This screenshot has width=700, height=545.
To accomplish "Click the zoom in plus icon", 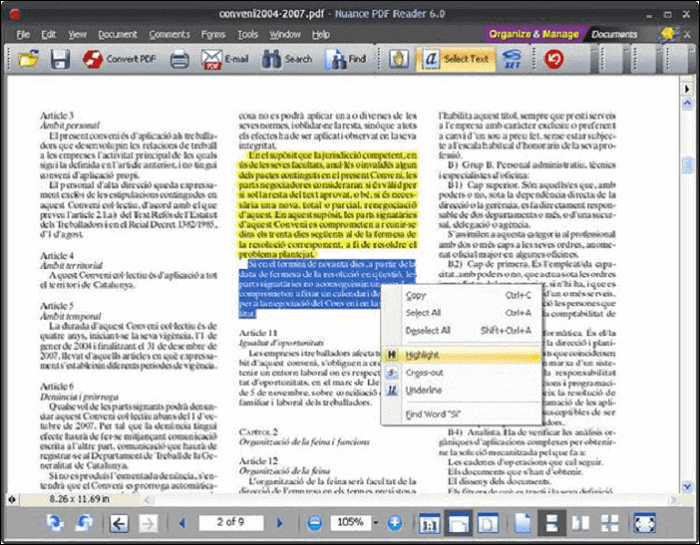I will coord(394,523).
